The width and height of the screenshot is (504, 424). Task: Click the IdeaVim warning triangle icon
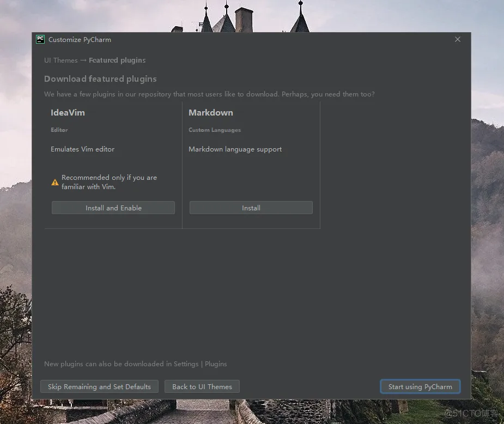tap(55, 182)
